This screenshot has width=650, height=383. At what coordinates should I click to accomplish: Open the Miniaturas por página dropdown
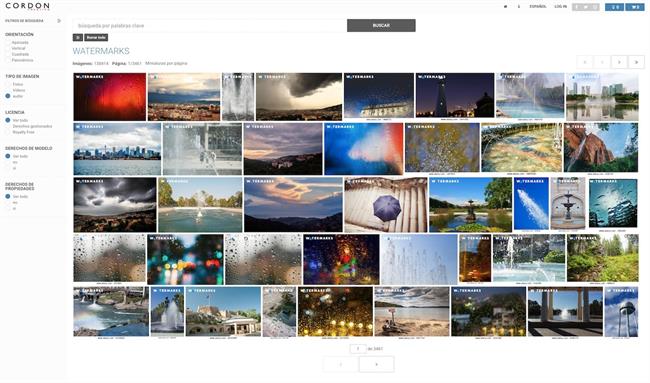coord(166,63)
